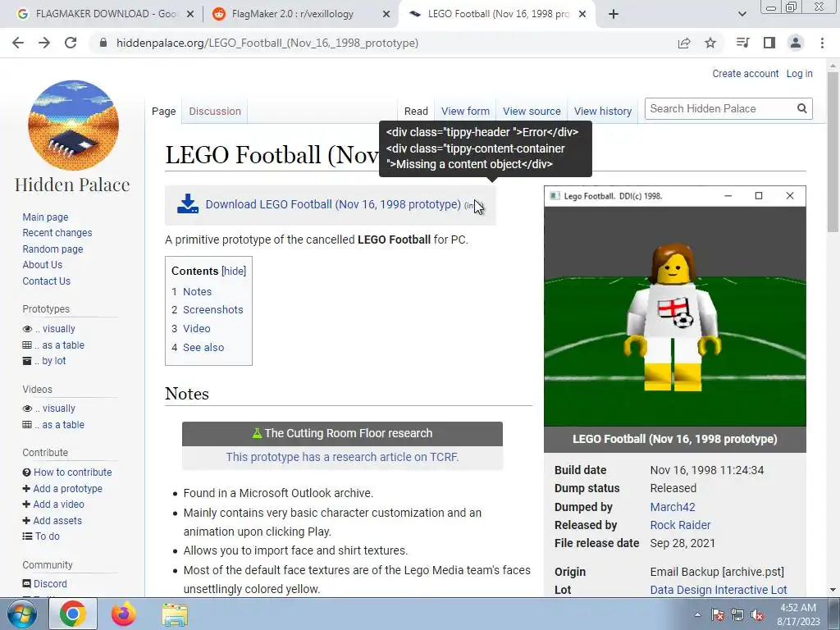Reload the current page
The height and width of the screenshot is (630, 840).
click(71, 43)
